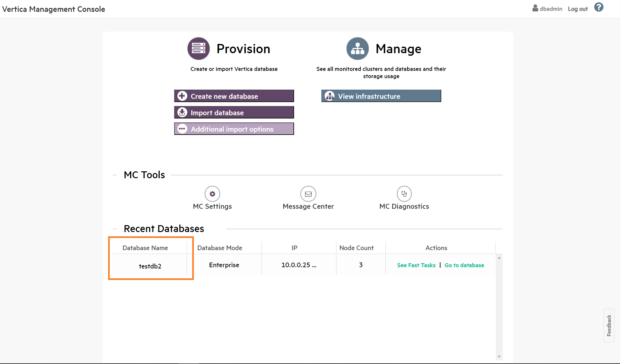The width and height of the screenshot is (620, 364).
Task: Click the help question mark icon
Action: 599,7
